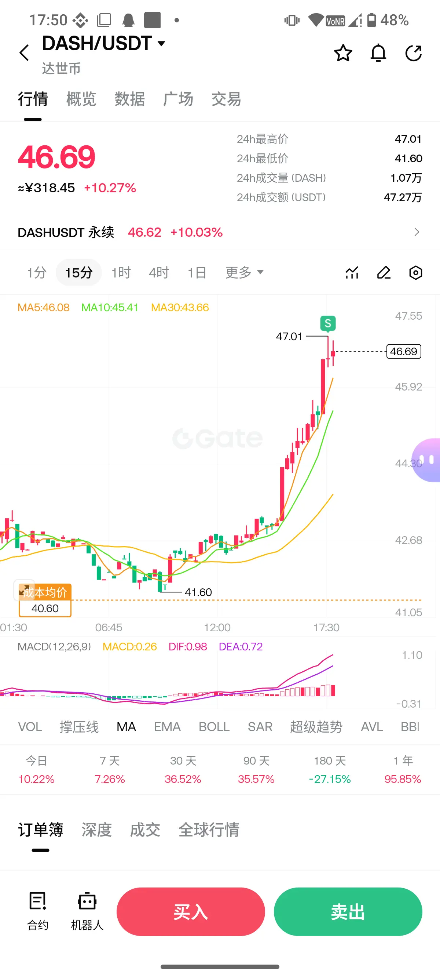Tap the 今日 10.22% change
Screen dimensions: 440x980
[36, 770]
